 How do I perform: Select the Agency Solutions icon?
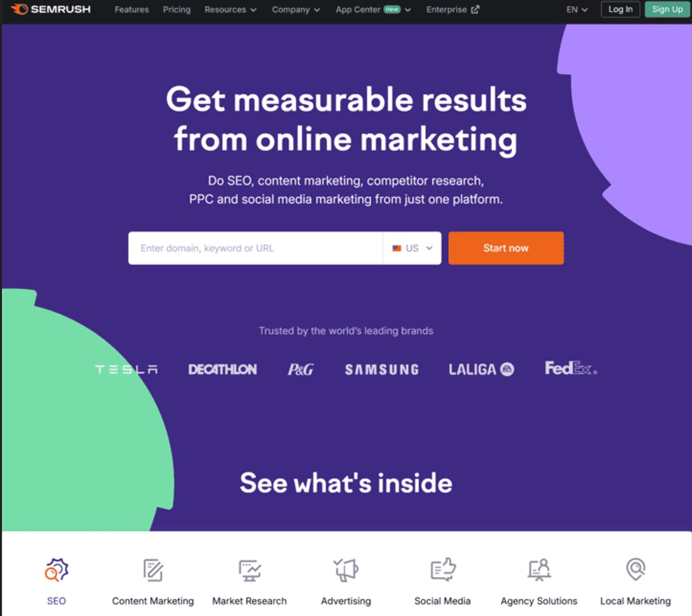pyautogui.click(x=539, y=570)
